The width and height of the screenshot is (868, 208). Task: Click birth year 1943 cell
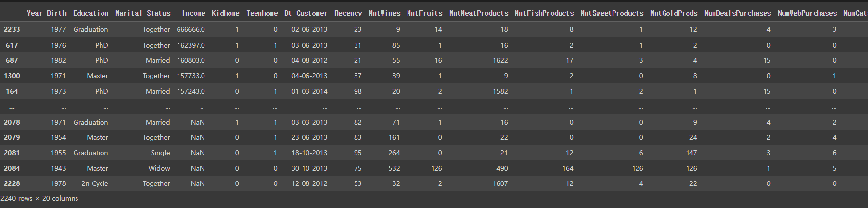click(x=58, y=168)
